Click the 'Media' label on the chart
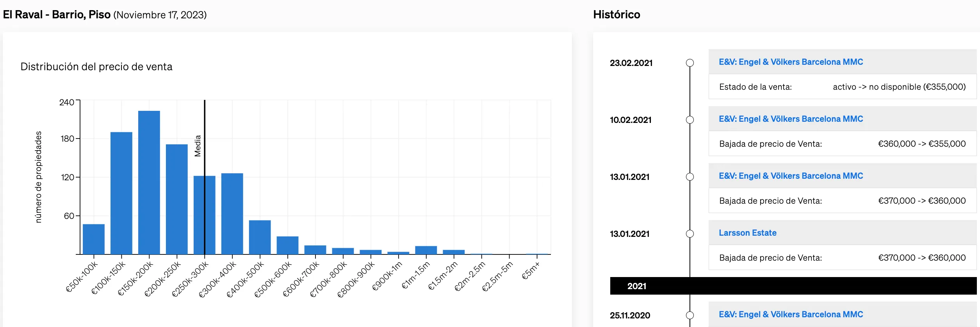 click(x=198, y=146)
